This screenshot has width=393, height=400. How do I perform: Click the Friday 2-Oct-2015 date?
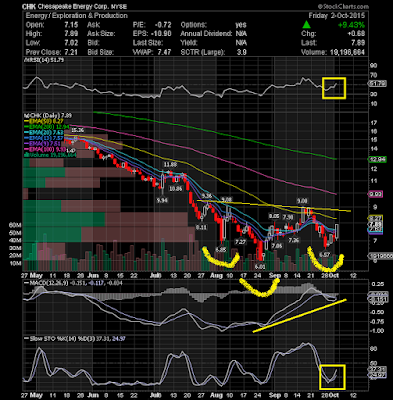(x=337, y=16)
